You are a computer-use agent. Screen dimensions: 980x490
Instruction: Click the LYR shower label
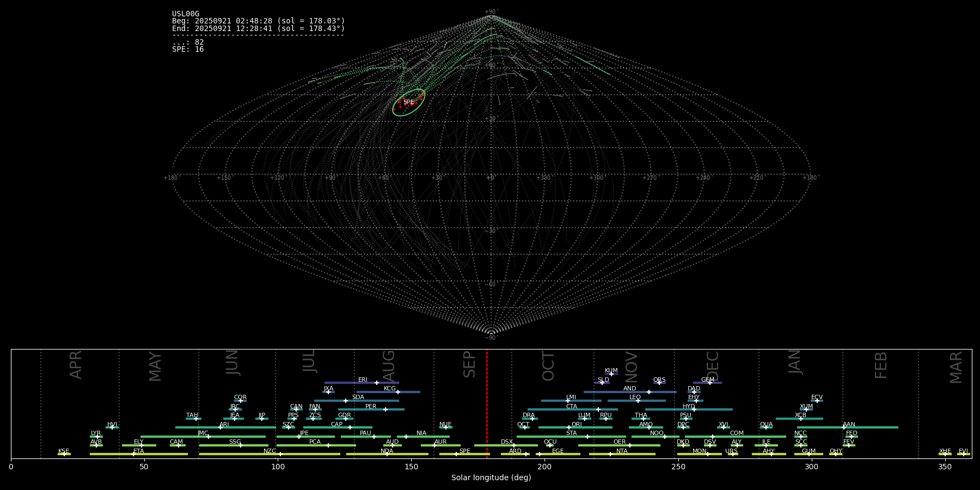tap(95, 433)
